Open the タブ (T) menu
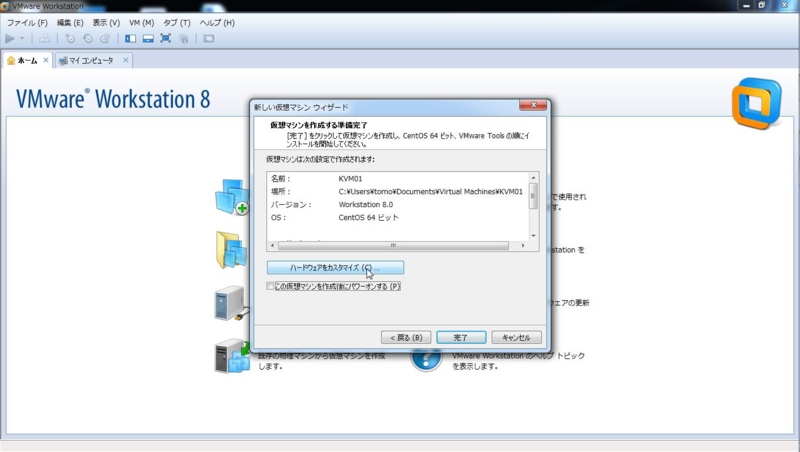 177,23
